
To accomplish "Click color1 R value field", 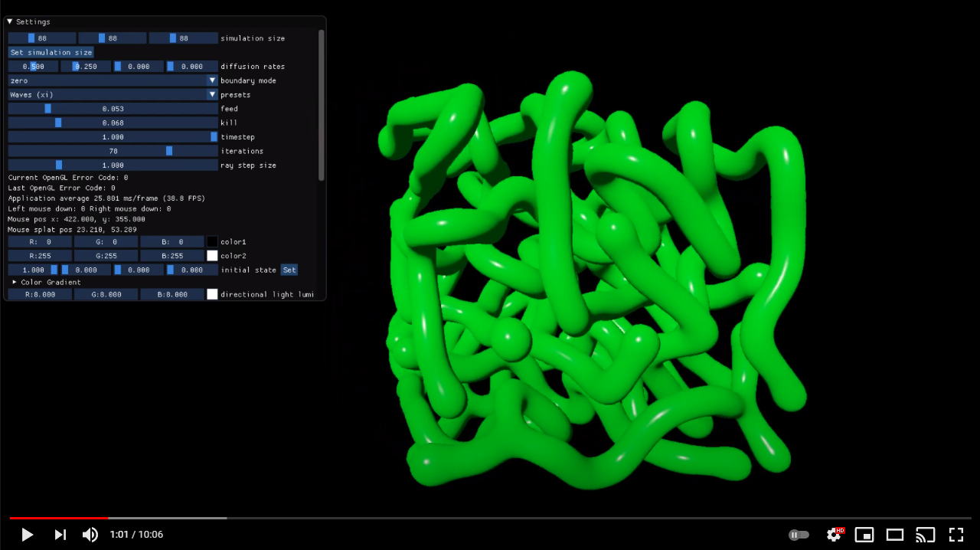I will [x=40, y=241].
